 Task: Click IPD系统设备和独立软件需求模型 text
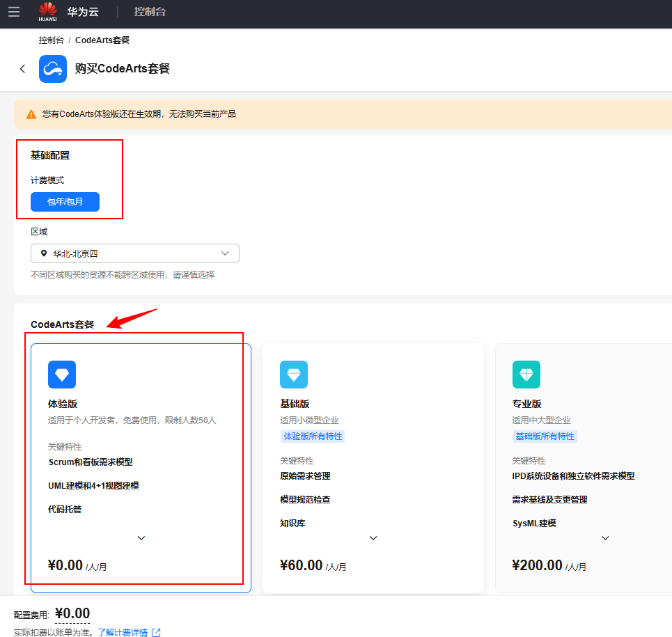pos(573,476)
